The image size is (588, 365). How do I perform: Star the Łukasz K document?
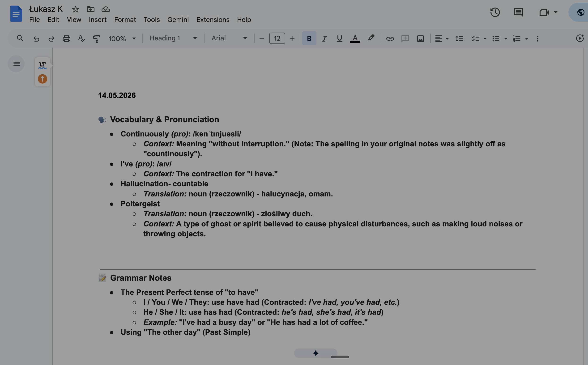click(x=76, y=9)
